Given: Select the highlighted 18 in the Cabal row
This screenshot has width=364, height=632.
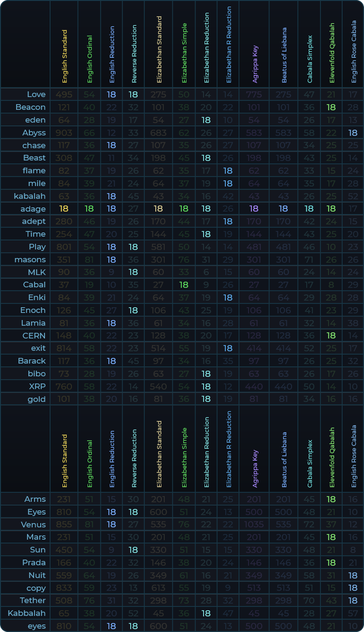Looking at the screenshot, I should 184,285.
